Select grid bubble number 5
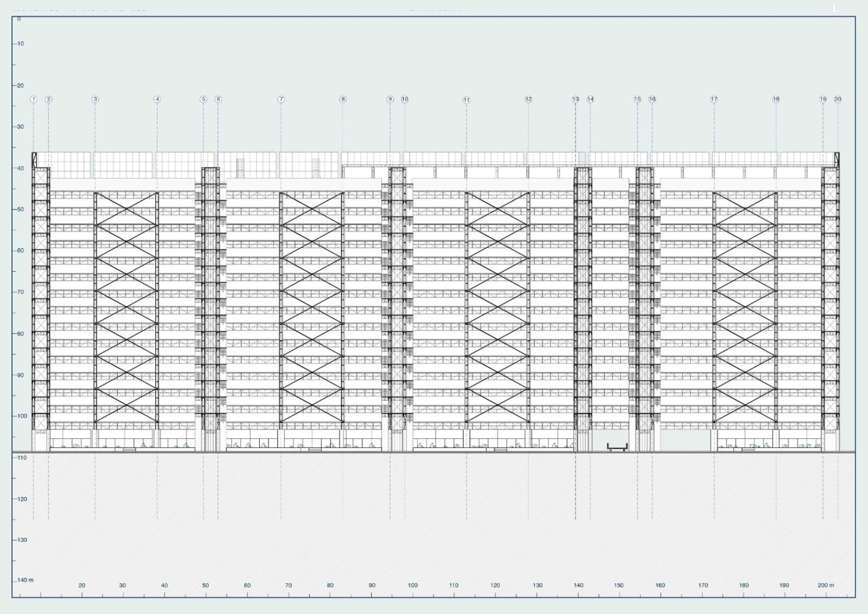 203,99
